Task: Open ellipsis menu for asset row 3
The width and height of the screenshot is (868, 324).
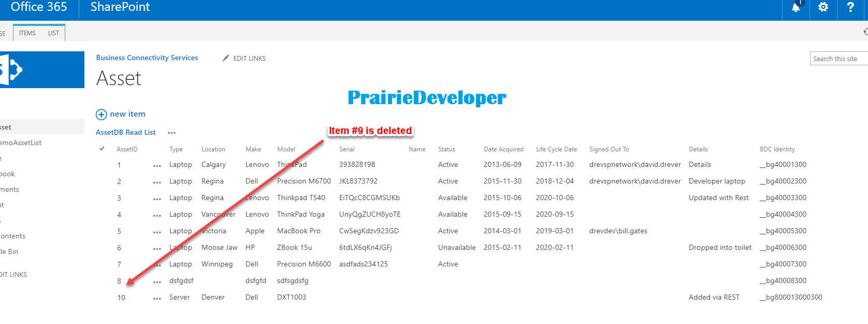Action: [157, 199]
